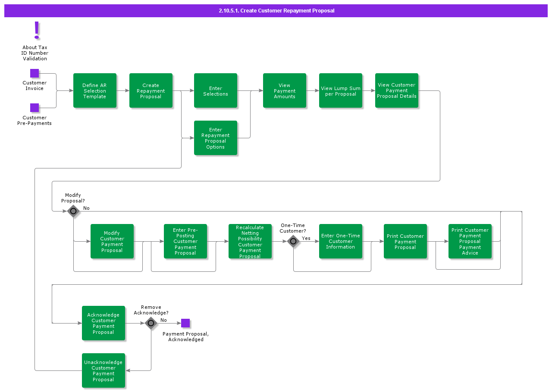Select Enter Repayment Proposal Options box
The image size is (552, 392).
point(216,138)
